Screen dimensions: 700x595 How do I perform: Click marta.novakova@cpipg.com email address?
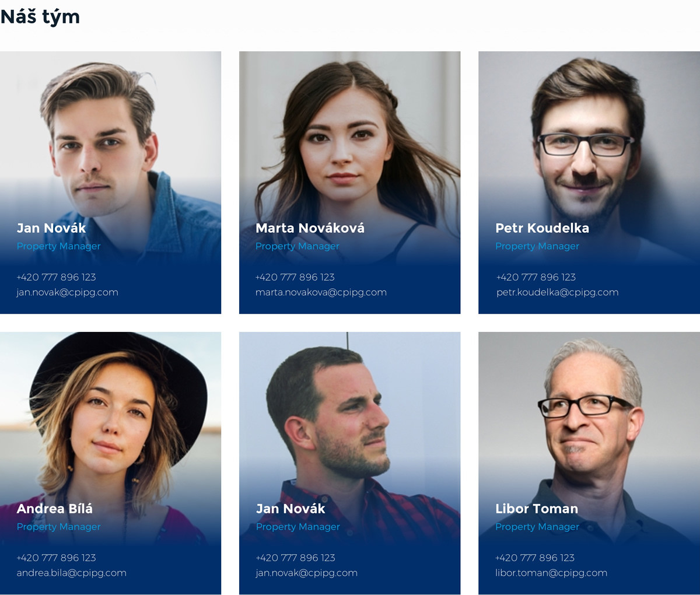pyautogui.click(x=321, y=292)
